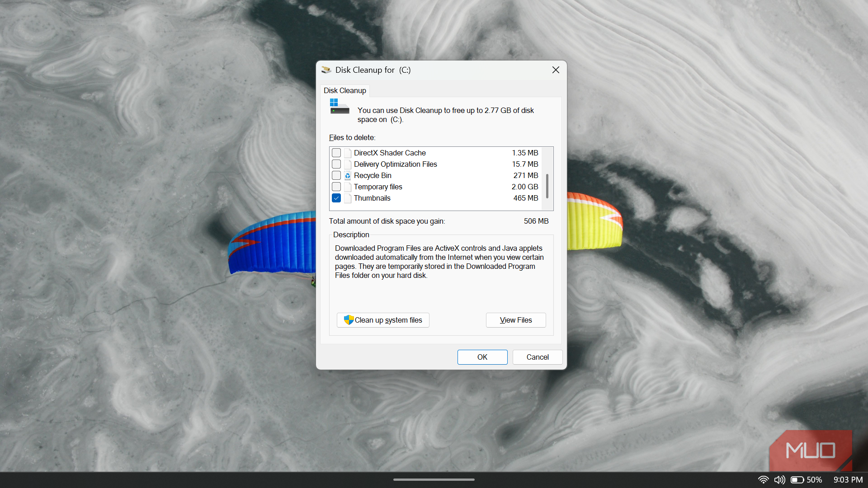Confirm cleanup with the OK button

(482, 357)
